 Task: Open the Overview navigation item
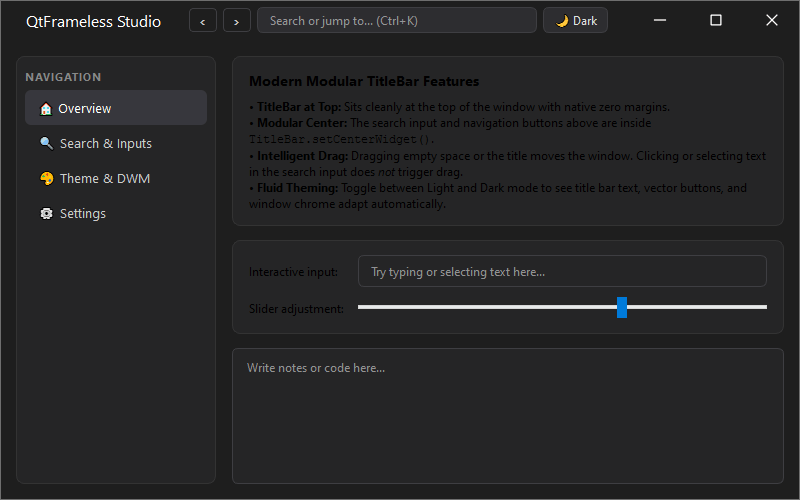[x=116, y=108]
